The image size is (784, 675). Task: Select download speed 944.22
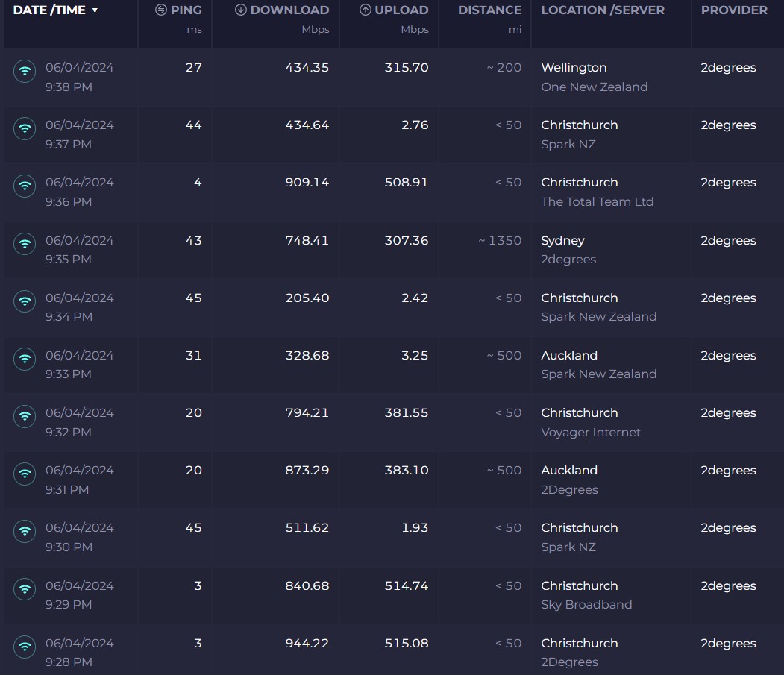pyautogui.click(x=307, y=644)
